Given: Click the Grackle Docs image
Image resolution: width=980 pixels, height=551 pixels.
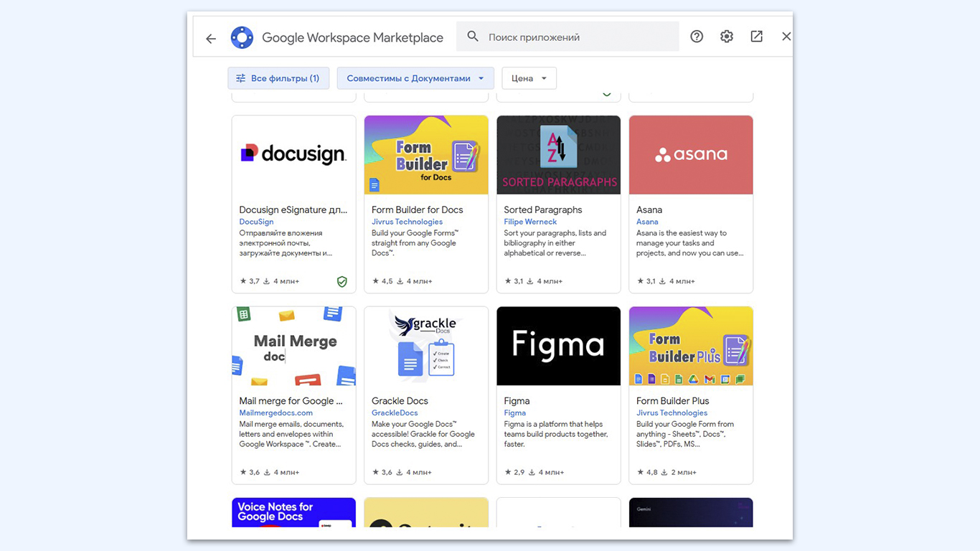Looking at the screenshot, I should coord(426,347).
